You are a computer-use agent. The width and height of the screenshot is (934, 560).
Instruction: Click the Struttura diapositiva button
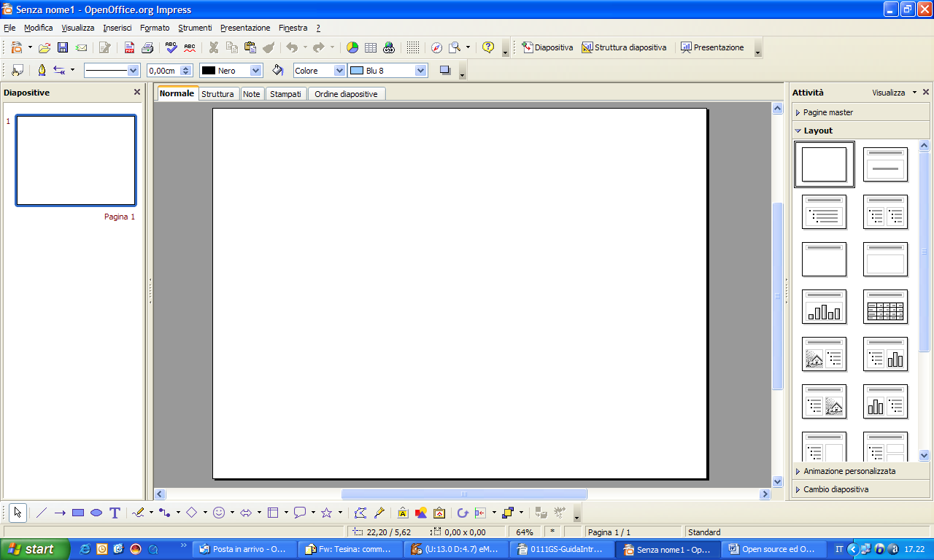coord(624,47)
